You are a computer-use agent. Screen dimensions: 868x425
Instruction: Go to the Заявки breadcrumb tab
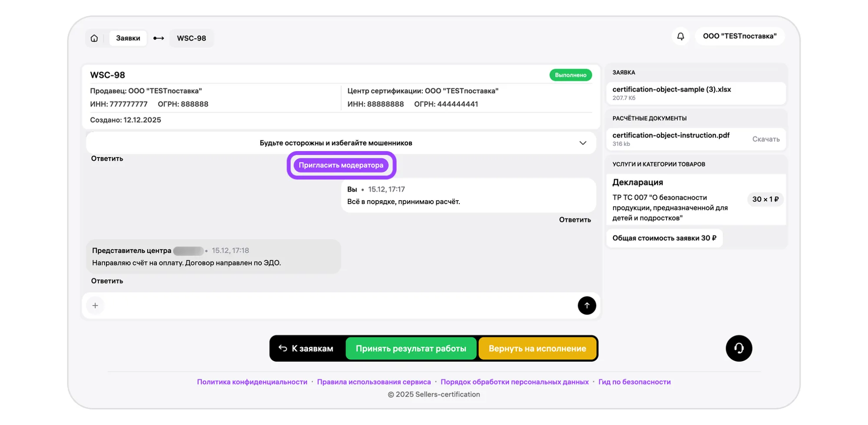pos(128,38)
